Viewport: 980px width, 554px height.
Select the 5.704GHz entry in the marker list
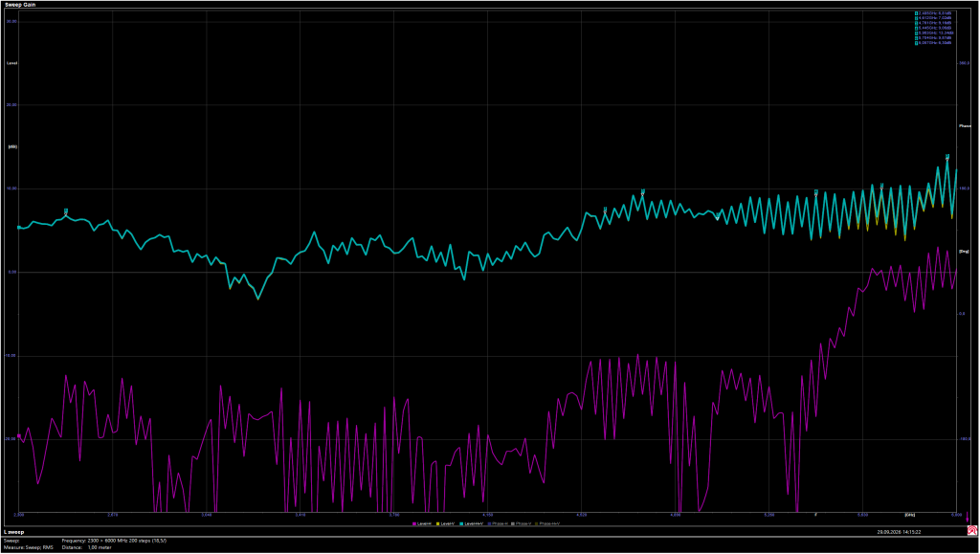[934, 37]
